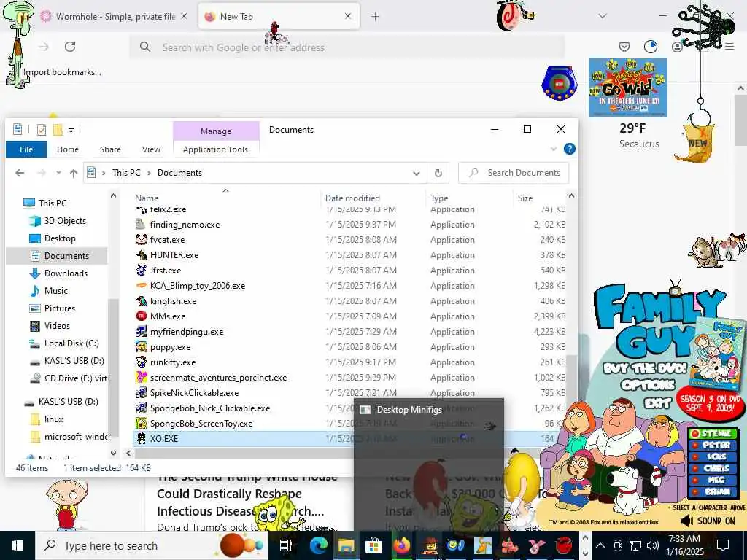
Task: Open recent locations dropdown arrow
Action: pos(58,173)
